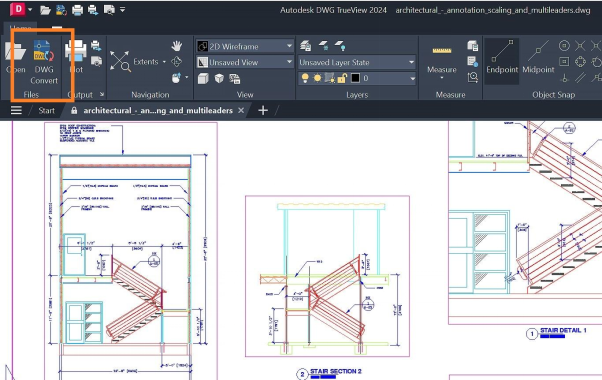Expand the Extents zoom options arrow
602x380 pixels.
click(164, 62)
